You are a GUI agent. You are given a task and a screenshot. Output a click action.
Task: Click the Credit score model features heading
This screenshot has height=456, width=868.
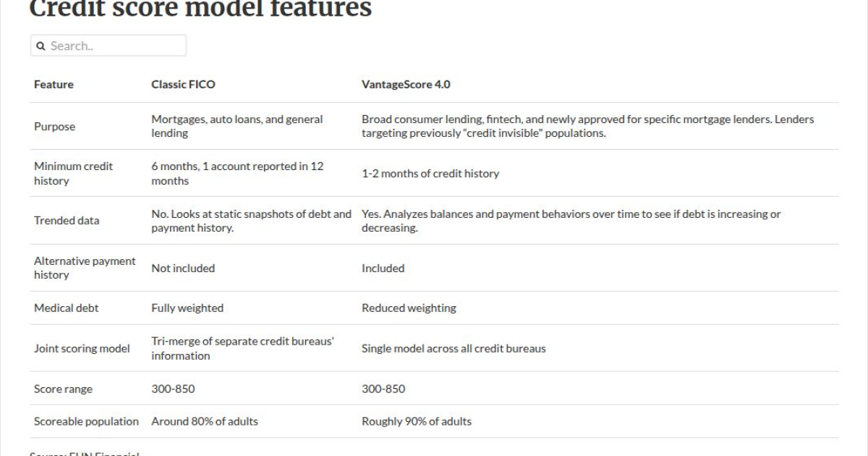[x=200, y=9]
